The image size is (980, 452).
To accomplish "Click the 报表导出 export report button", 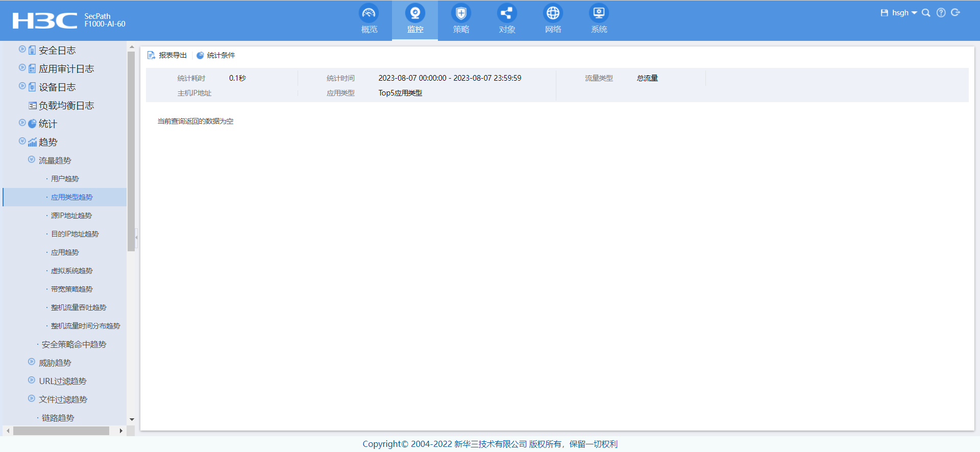I will 167,55.
